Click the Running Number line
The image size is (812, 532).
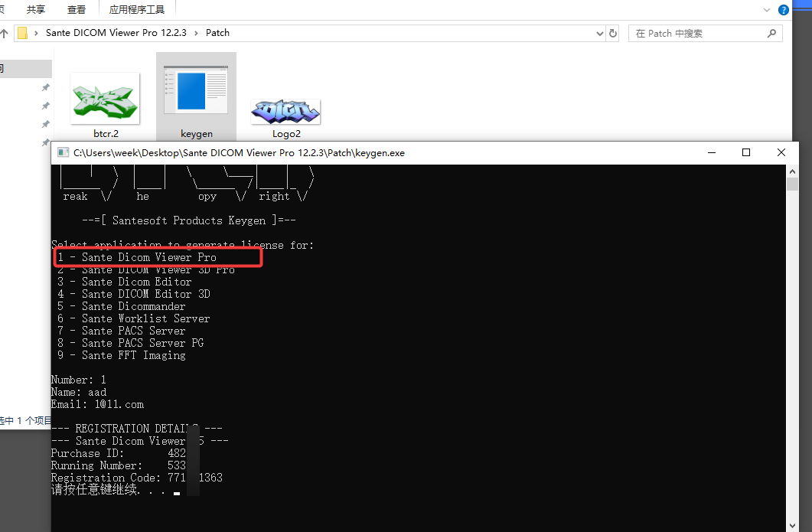coord(119,465)
